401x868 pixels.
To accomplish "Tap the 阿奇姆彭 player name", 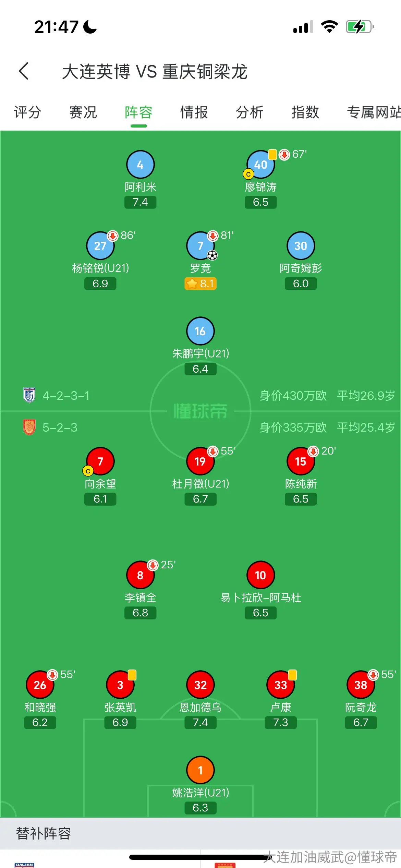I will (x=301, y=268).
